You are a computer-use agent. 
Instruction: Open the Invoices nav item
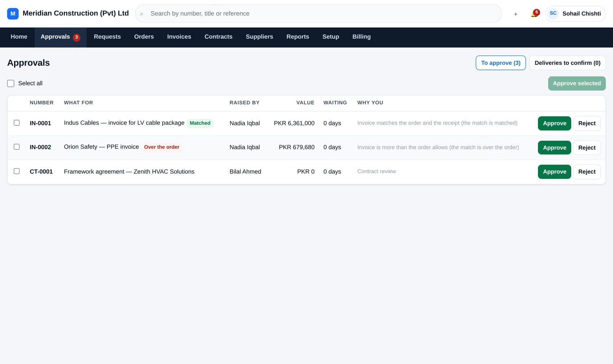coord(179,37)
